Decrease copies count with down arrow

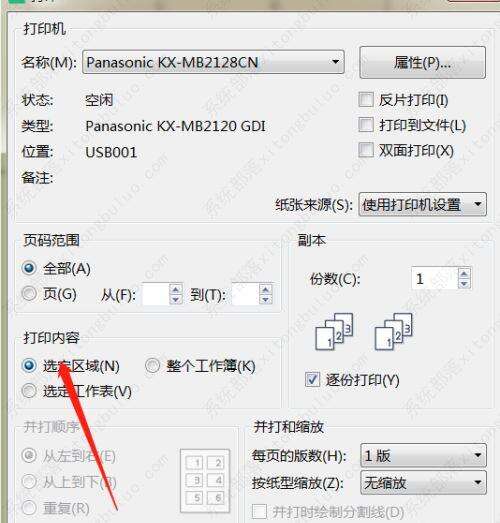[464, 284]
